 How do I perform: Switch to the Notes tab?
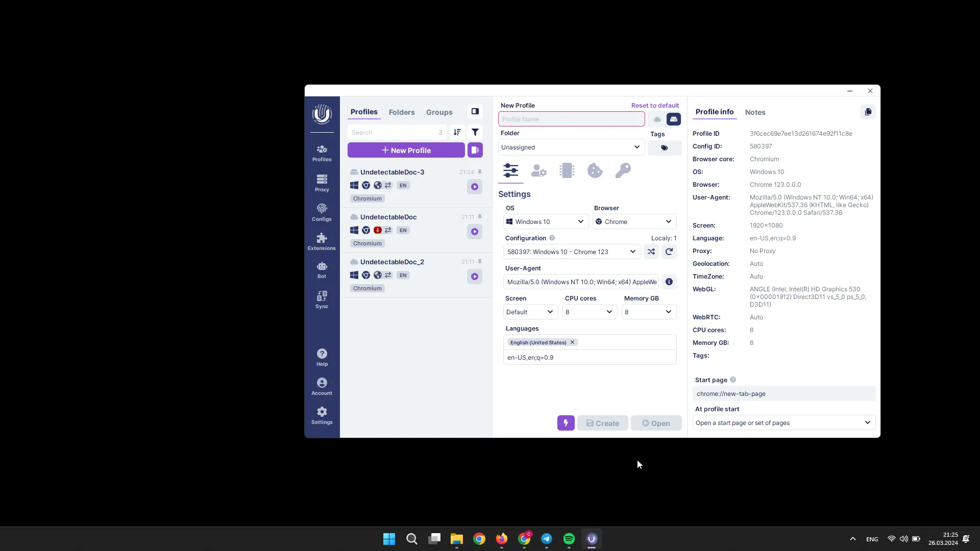(755, 112)
